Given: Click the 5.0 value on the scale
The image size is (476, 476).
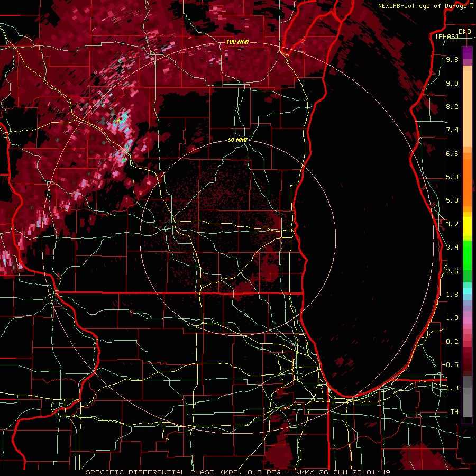Looking at the screenshot, I should [452, 200].
